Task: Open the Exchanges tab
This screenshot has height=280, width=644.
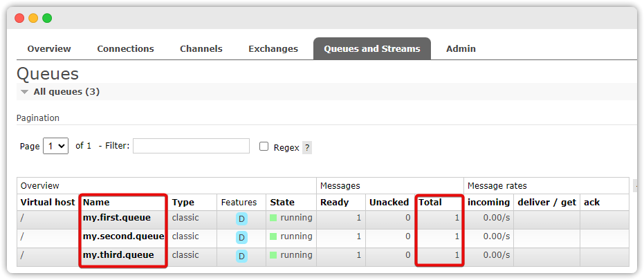Action: [273, 48]
